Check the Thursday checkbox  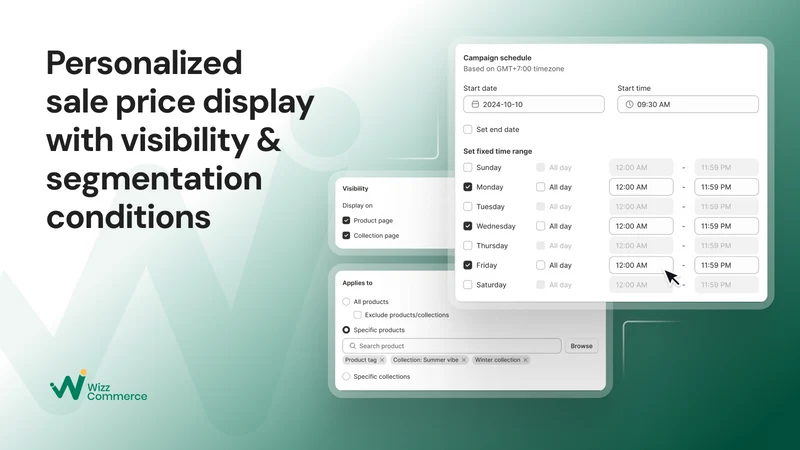point(467,245)
